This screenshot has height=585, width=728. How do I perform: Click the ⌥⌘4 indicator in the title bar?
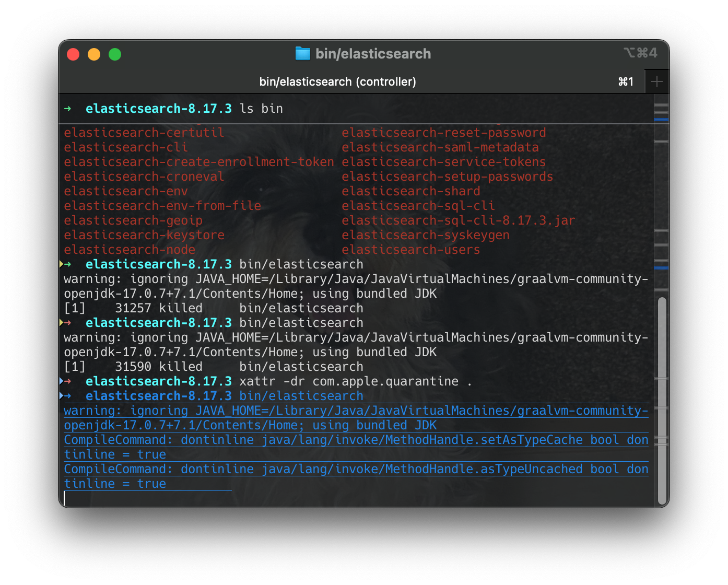[641, 53]
